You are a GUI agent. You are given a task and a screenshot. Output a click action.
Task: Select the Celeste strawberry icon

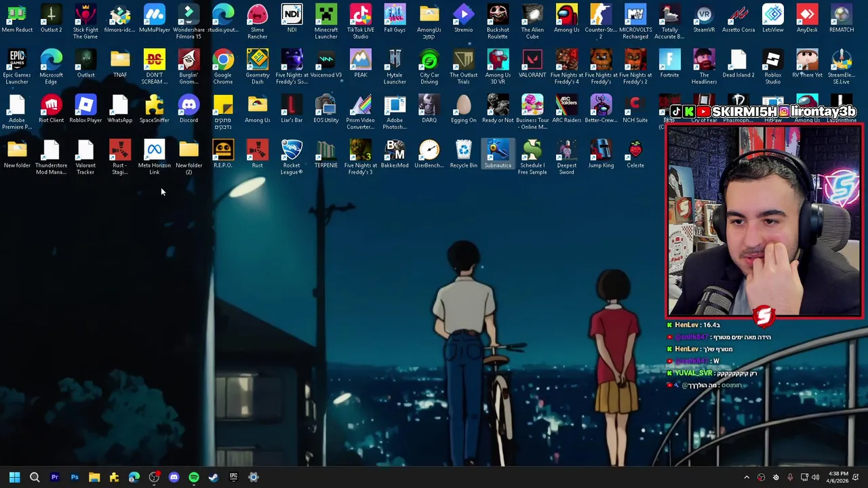[x=635, y=155]
